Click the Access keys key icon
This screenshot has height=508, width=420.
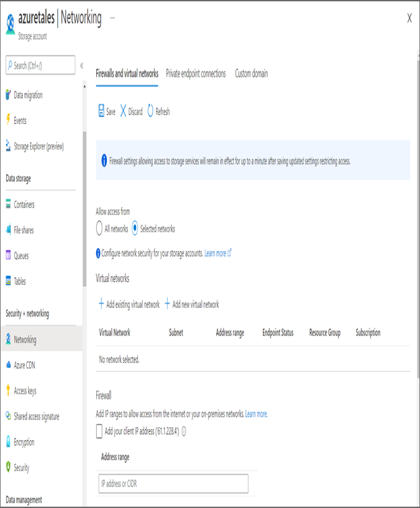click(8, 390)
